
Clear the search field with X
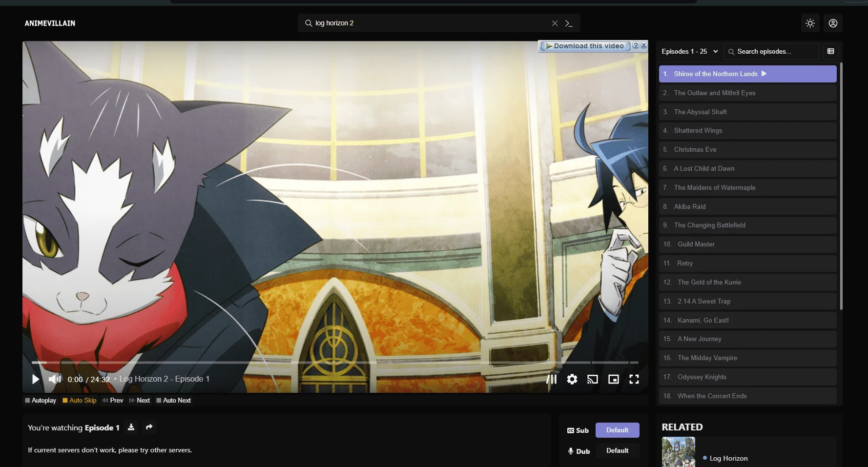pyautogui.click(x=555, y=23)
